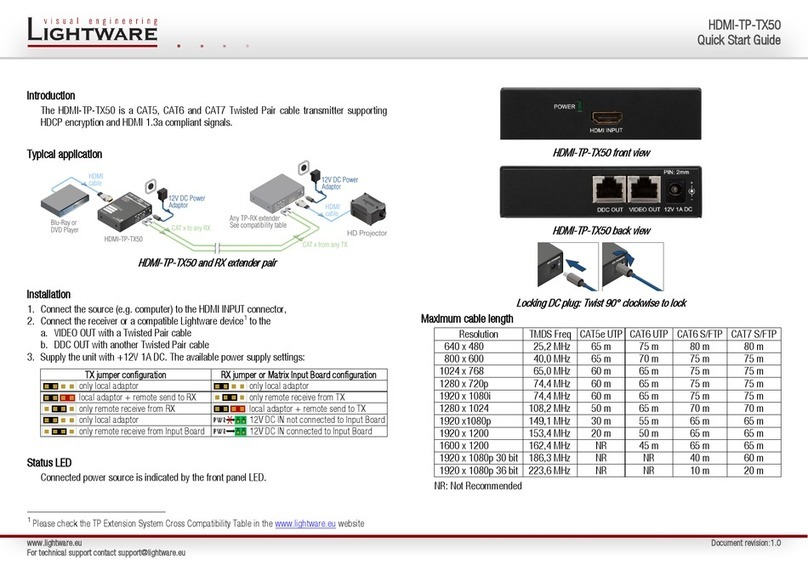Click the 'Typical application' heading
The image size is (808, 575).
(x=64, y=154)
